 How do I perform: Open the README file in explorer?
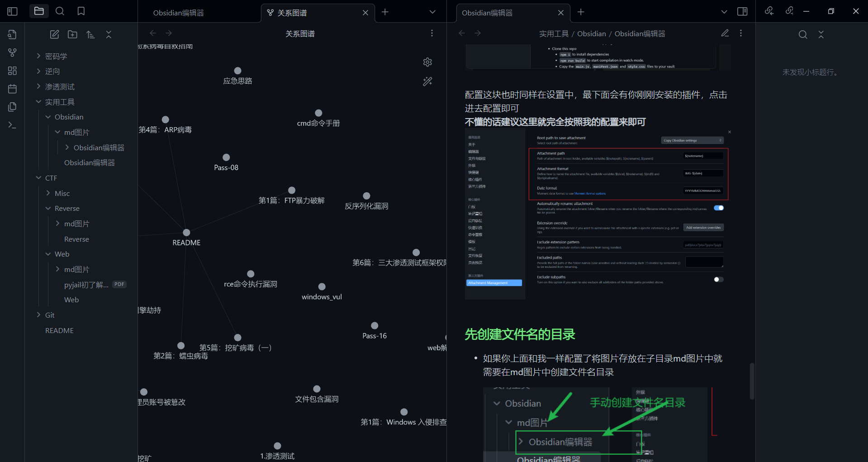(59, 330)
